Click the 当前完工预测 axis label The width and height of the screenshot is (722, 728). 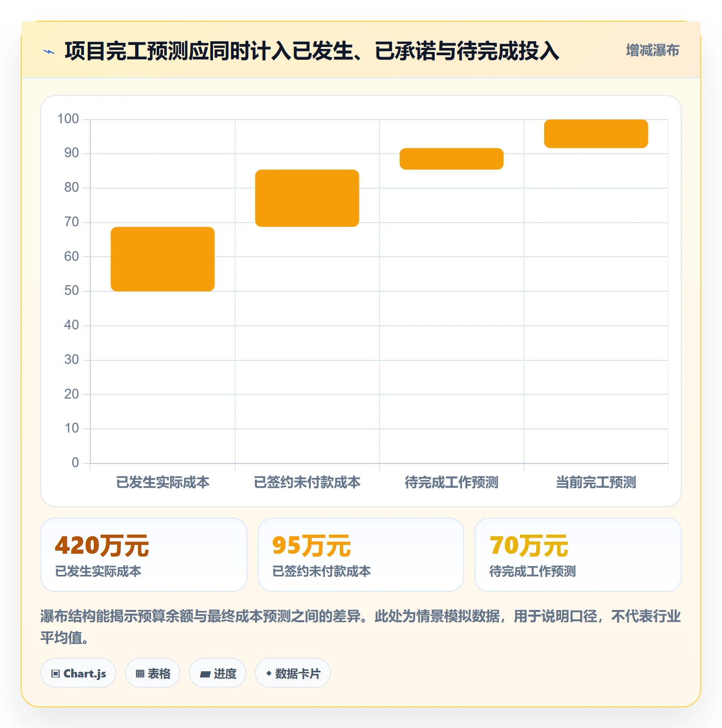tap(596, 483)
